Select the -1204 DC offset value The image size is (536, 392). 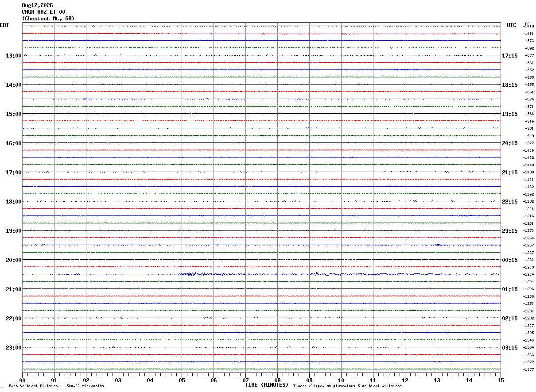(529, 275)
